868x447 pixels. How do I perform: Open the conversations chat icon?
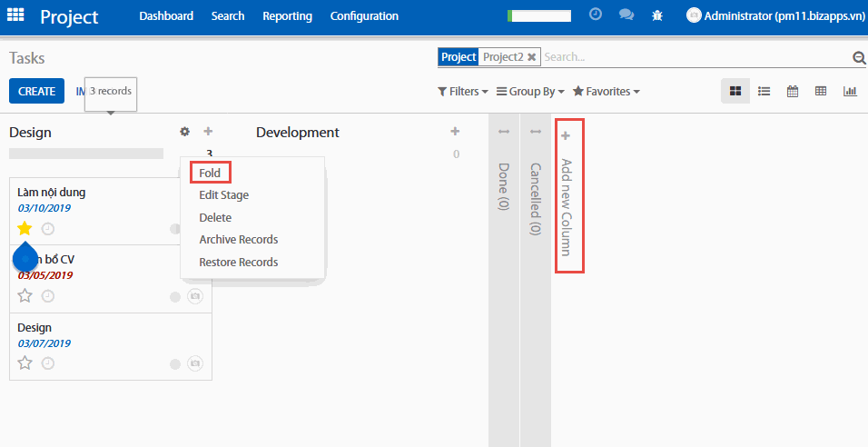626,15
